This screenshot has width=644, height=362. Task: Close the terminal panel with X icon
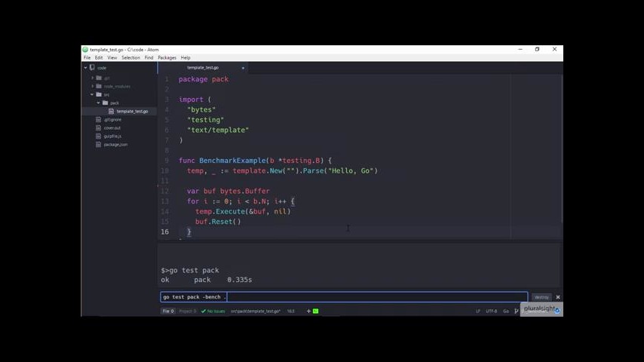pos(558,297)
